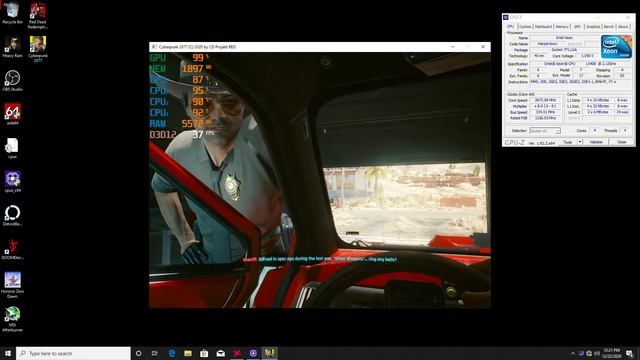Select the DOOMEternal desktop shortcut
The height and width of the screenshot is (360, 640).
12,249
